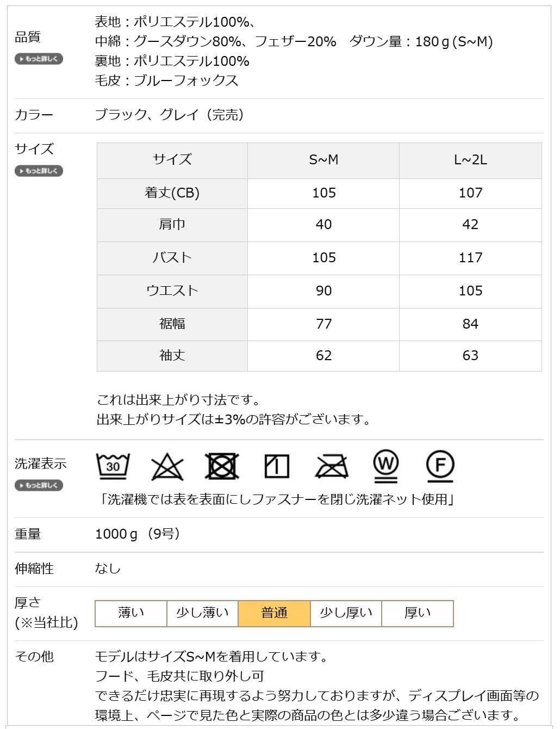Click the do not iron icon
This screenshot has width=560, height=729.
click(x=332, y=467)
